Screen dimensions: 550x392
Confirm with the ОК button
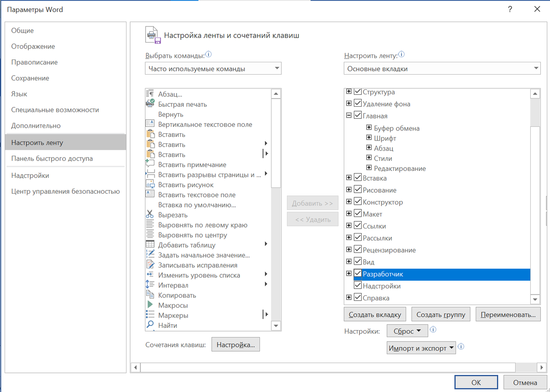tap(476, 382)
